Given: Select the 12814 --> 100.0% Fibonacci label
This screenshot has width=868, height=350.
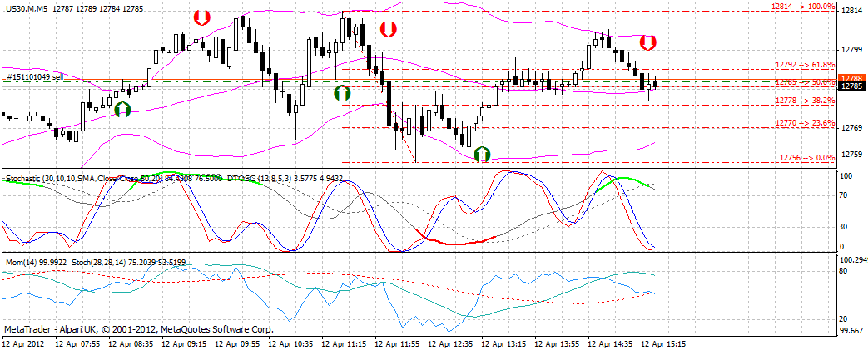Looking at the screenshot, I should pos(803,7).
